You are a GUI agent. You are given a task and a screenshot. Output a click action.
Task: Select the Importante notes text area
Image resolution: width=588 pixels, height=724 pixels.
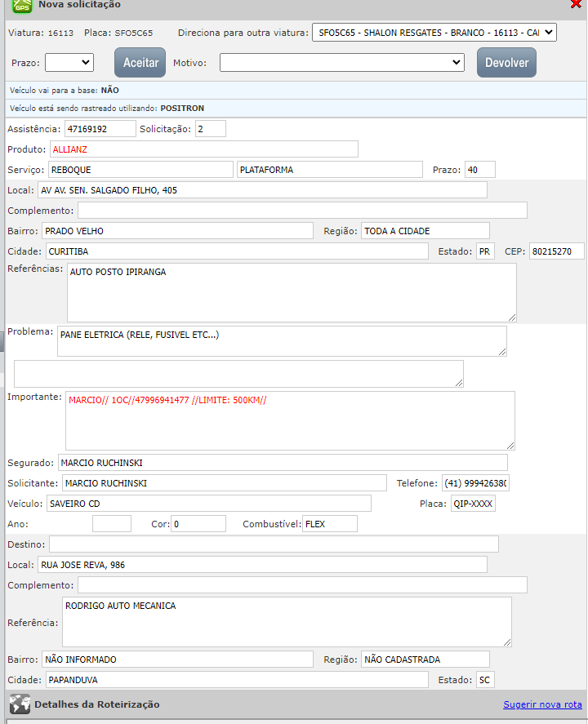pyautogui.click(x=290, y=420)
